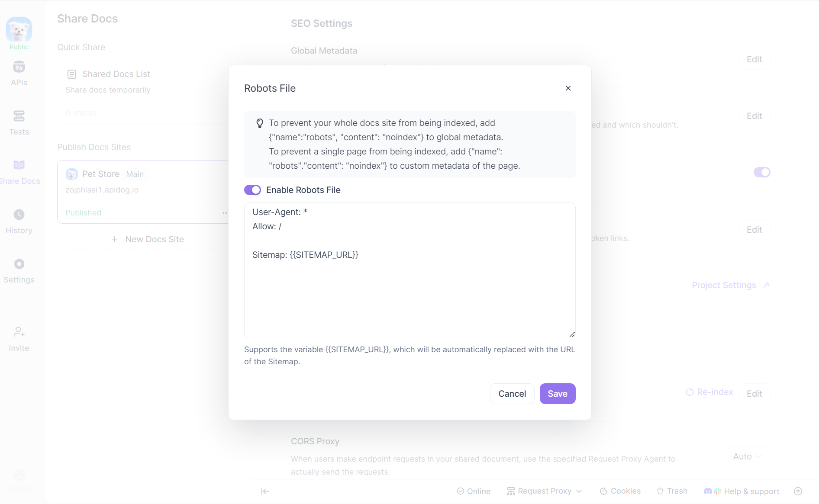Screen dimensions: 819x504
Task: Click the Invite member icon
Action: pos(19,332)
